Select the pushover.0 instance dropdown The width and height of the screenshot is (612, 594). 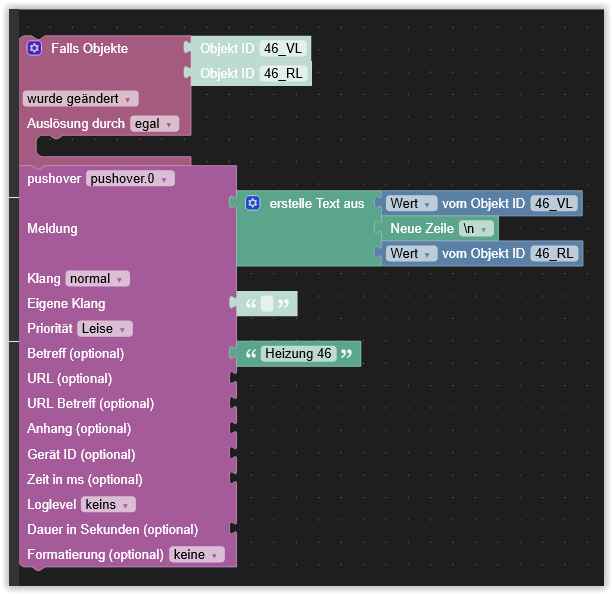130,179
